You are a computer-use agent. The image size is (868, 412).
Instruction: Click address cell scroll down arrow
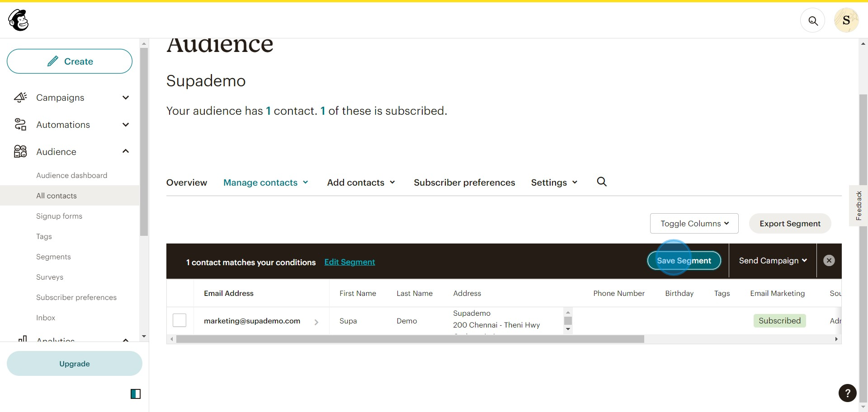[568, 329]
